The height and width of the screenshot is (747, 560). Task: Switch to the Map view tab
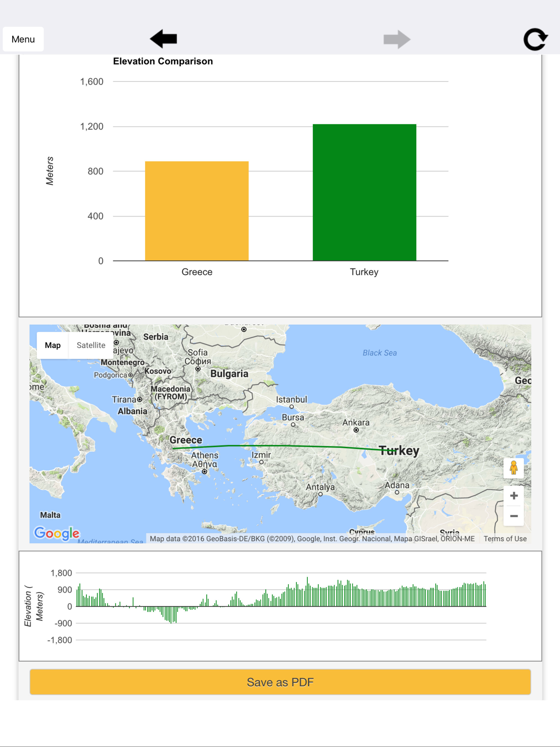click(53, 345)
